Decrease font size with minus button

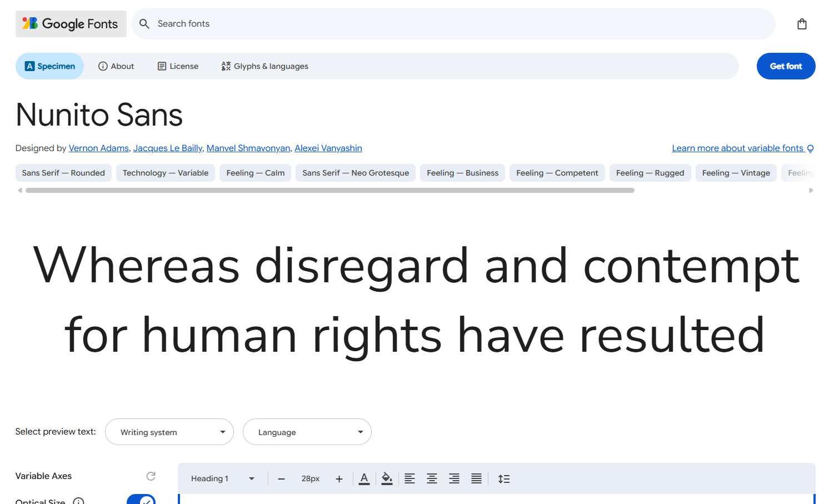[282, 478]
